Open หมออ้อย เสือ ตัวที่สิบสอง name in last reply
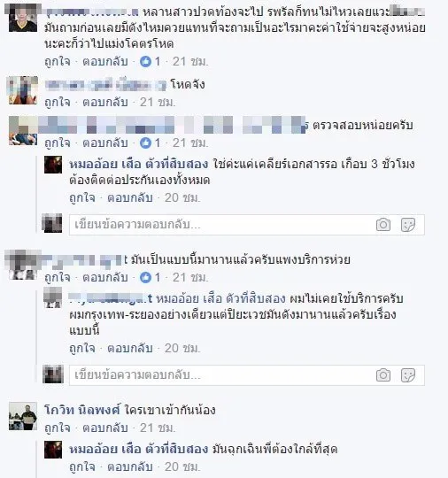Screen dimensions: 448x478 coord(139,449)
